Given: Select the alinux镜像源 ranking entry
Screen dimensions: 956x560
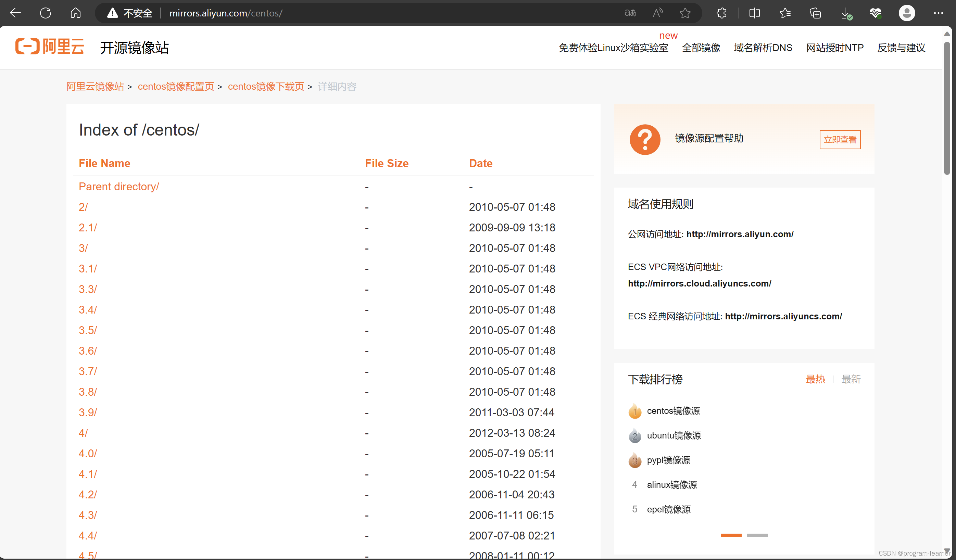Looking at the screenshot, I should click(672, 485).
